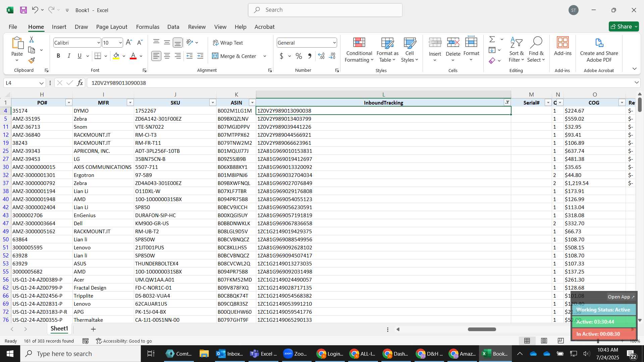This screenshot has width=644, height=362.
Task: Toggle Underline formatting
Action: [x=79, y=56]
